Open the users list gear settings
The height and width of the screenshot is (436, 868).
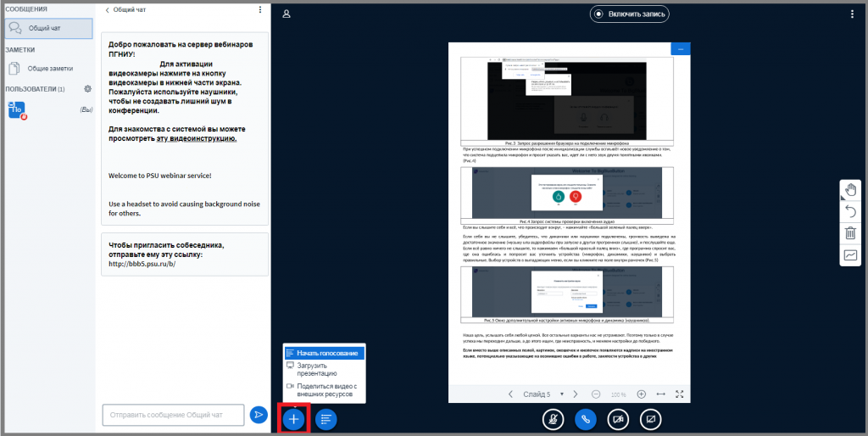[x=86, y=88]
